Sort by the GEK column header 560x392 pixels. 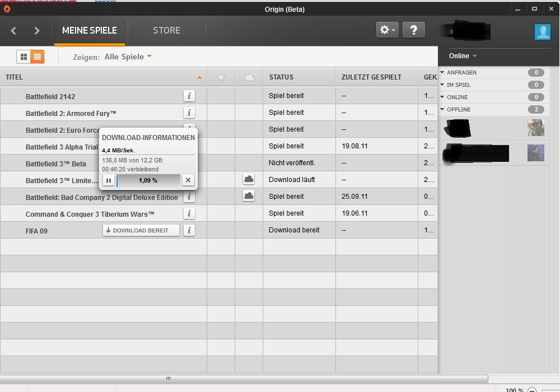(428, 77)
